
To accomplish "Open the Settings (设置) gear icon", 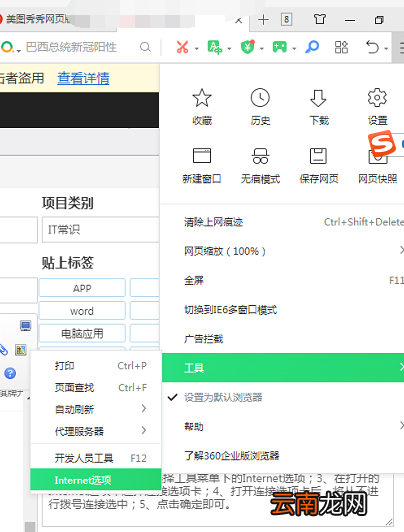I will tap(377, 98).
